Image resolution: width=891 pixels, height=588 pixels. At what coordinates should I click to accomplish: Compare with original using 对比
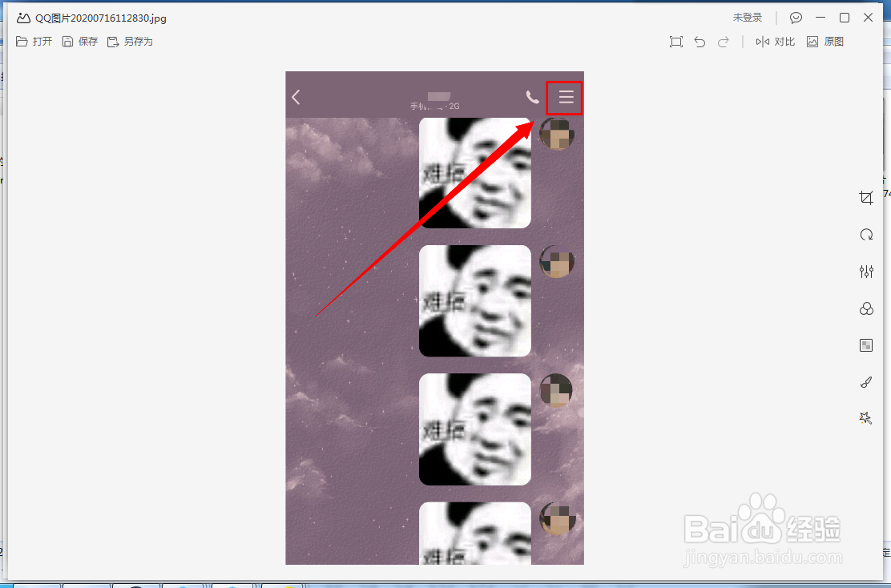tap(775, 42)
